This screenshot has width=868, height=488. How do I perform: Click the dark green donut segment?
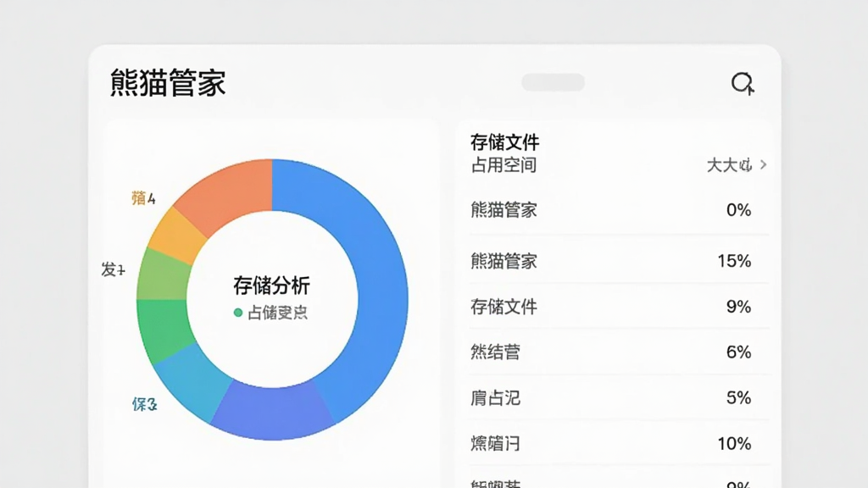166,330
